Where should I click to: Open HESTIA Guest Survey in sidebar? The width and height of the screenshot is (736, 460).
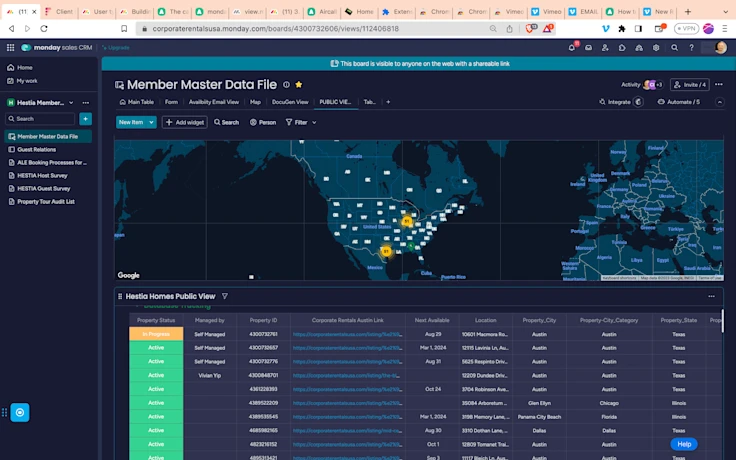point(44,189)
